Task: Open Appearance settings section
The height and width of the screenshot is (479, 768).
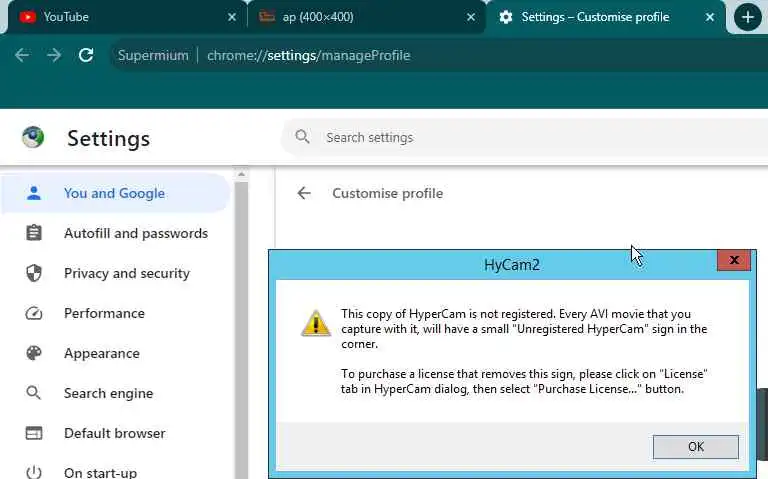Action: pyautogui.click(x=115, y=353)
